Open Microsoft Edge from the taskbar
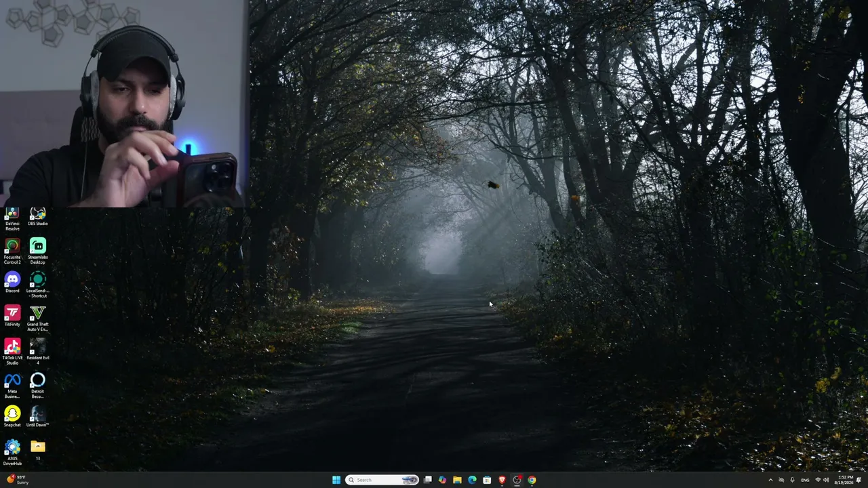Screen dimensions: 868x488 click(472, 480)
